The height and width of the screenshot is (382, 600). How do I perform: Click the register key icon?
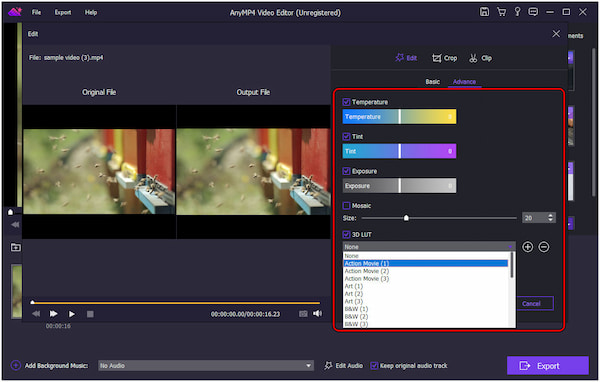click(x=517, y=12)
